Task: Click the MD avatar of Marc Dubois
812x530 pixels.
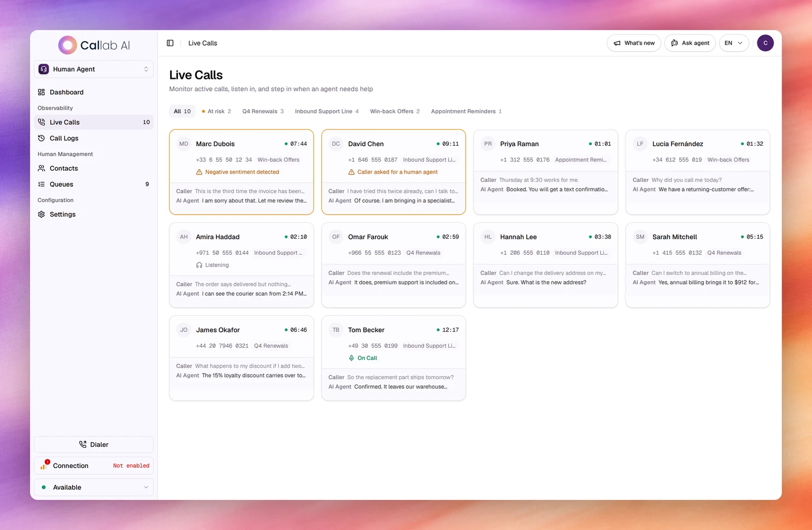Action: 184,144
